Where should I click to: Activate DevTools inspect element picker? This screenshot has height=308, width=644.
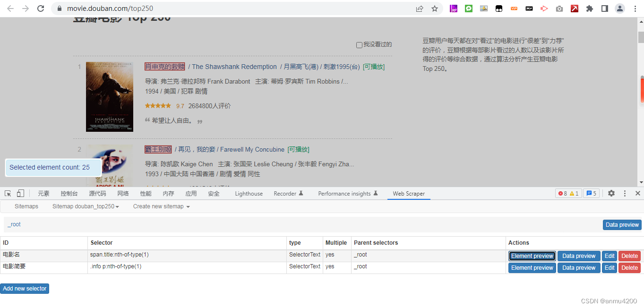click(8, 193)
